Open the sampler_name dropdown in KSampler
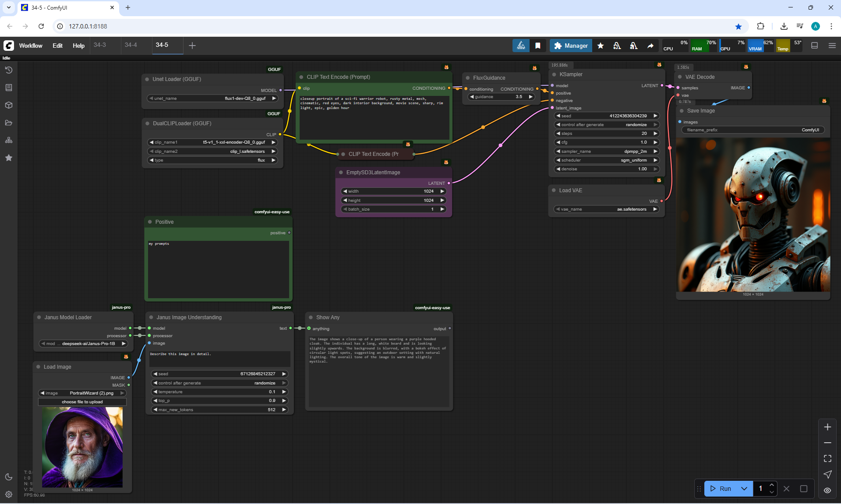This screenshot has width=841, height=504. click(607, 152)
